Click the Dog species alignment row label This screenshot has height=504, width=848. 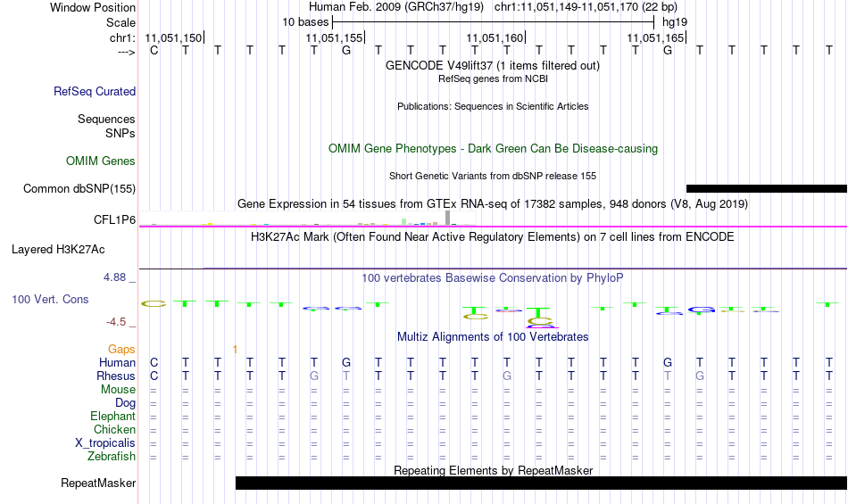[x=125, y=403]
